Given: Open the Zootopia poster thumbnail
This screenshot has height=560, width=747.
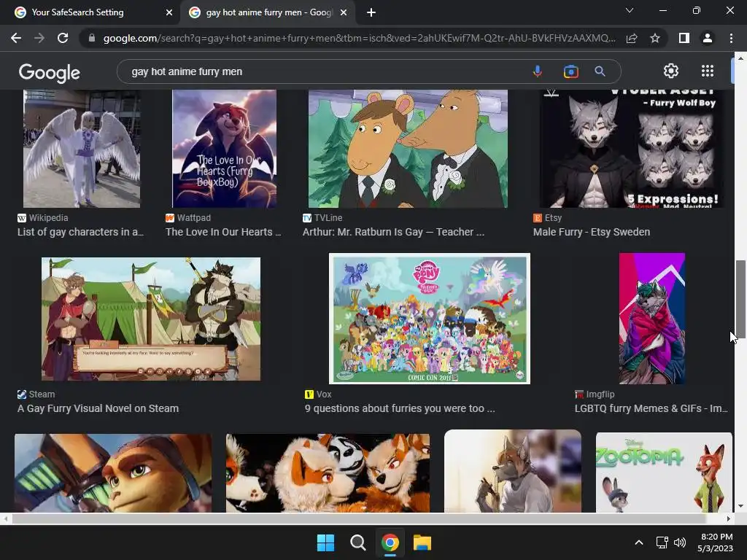Looking at the screenshot, I should pos(664,472).
